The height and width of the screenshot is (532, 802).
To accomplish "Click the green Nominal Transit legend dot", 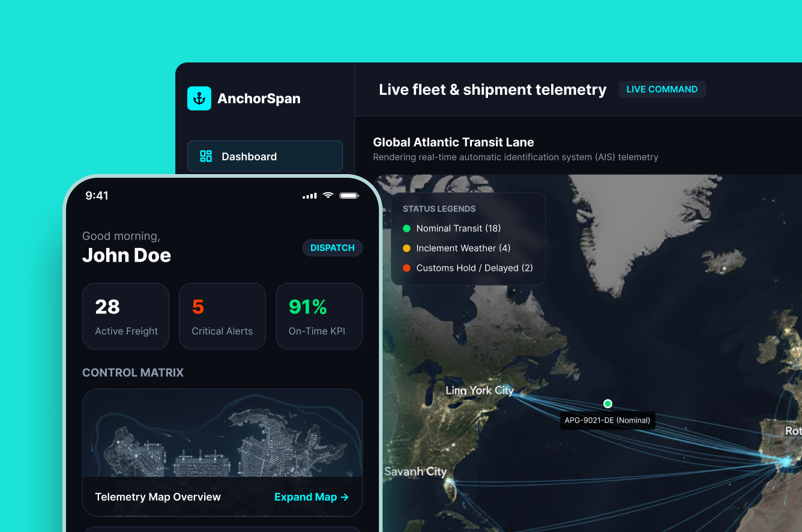I will point(406,228).
